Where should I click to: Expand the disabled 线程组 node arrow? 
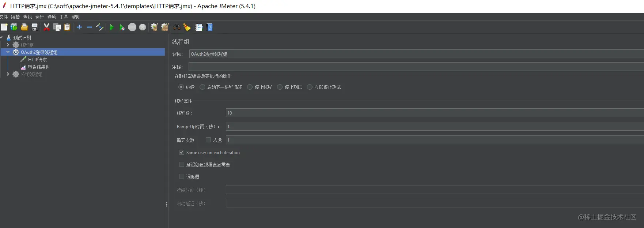pyautogui.click(x=8, y=45)
